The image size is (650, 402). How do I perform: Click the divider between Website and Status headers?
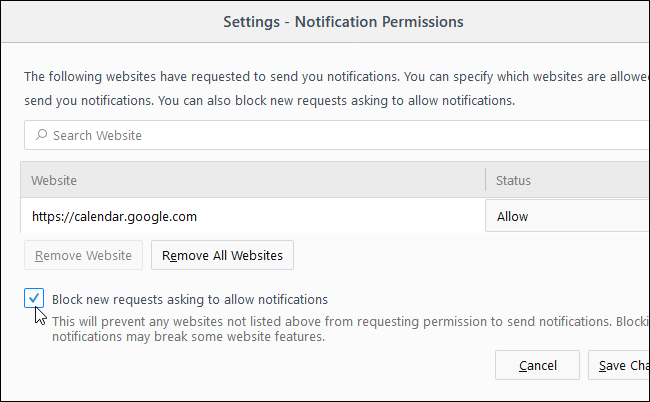[485, 181]
